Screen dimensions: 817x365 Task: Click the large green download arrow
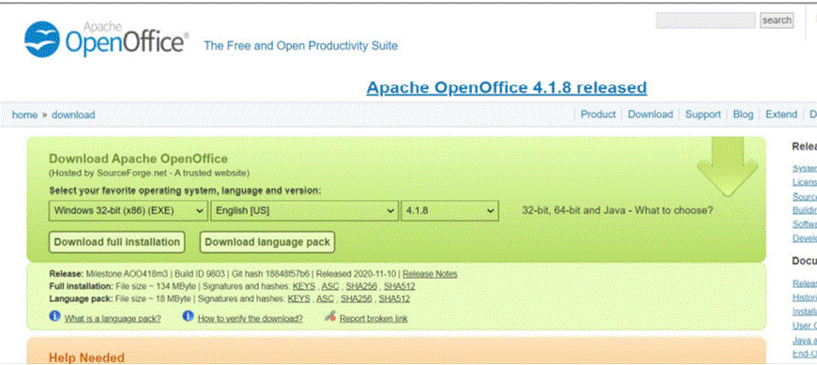coord(727,167)
